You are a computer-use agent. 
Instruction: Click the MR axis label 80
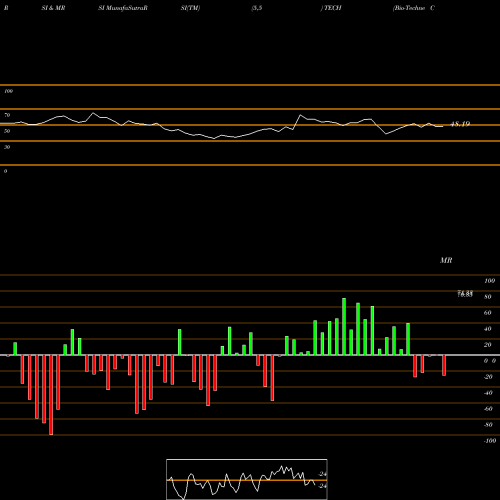coord(488,297)
